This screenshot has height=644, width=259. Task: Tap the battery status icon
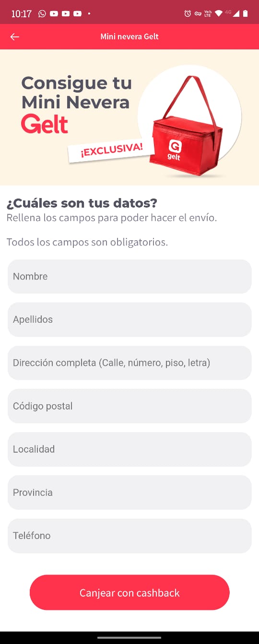tap(246, 13)
